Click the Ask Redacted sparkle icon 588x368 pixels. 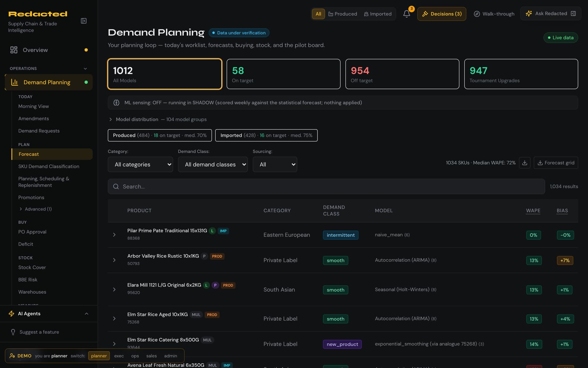coord(529,14)
